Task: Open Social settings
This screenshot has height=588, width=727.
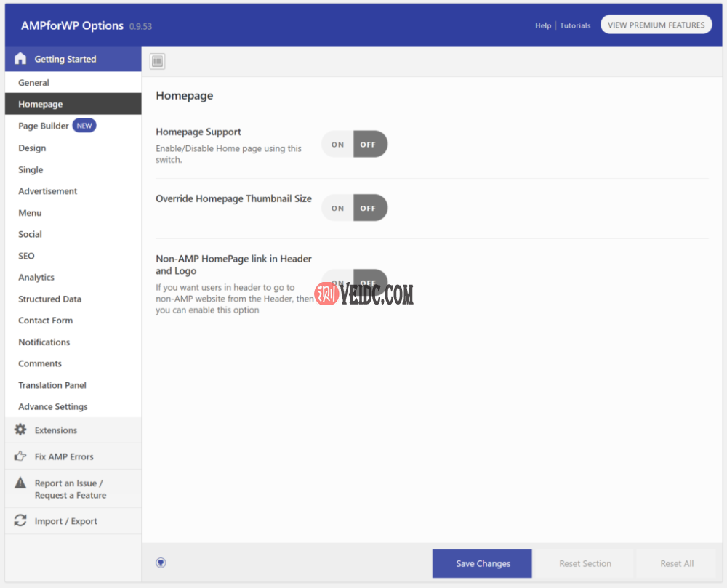Action: coord(73,234)
